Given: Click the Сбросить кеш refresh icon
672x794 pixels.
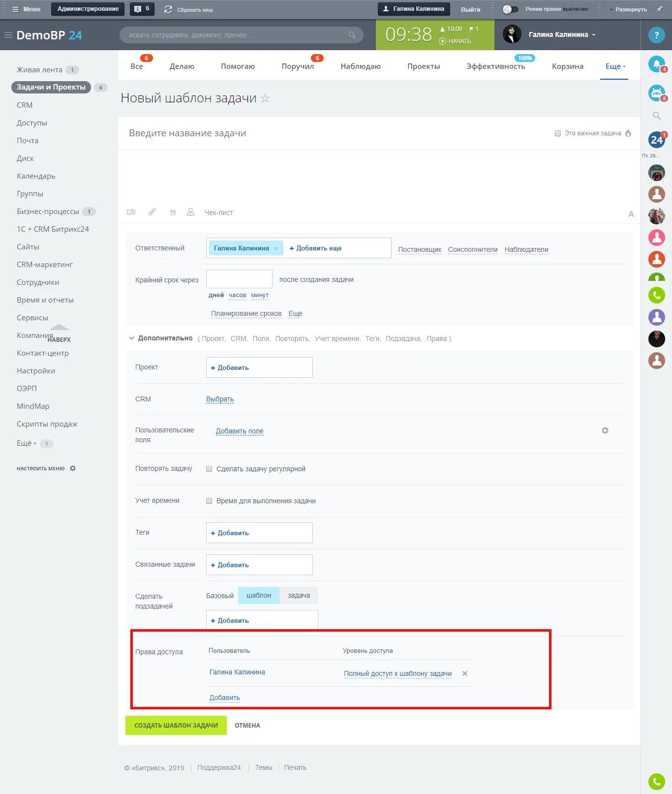Looking at the screenshot, I should (168, 9).
